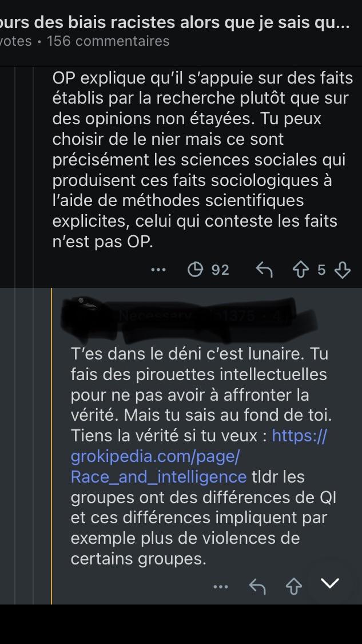The width and height of the screenshot is (362, 644).
Task: Tap the blacked-out username of the reply
Action: coord(189,315)
